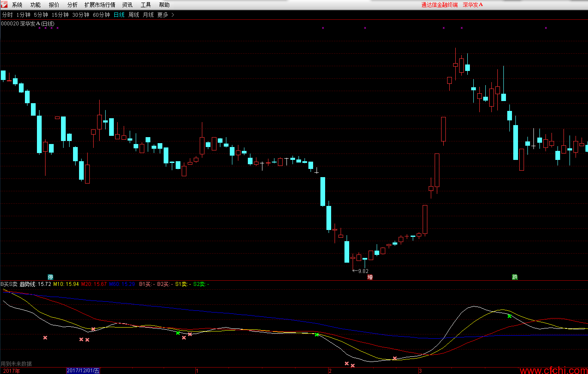Click the app logo icon beside 系统
Screen dimensions: 588x374
4,5
